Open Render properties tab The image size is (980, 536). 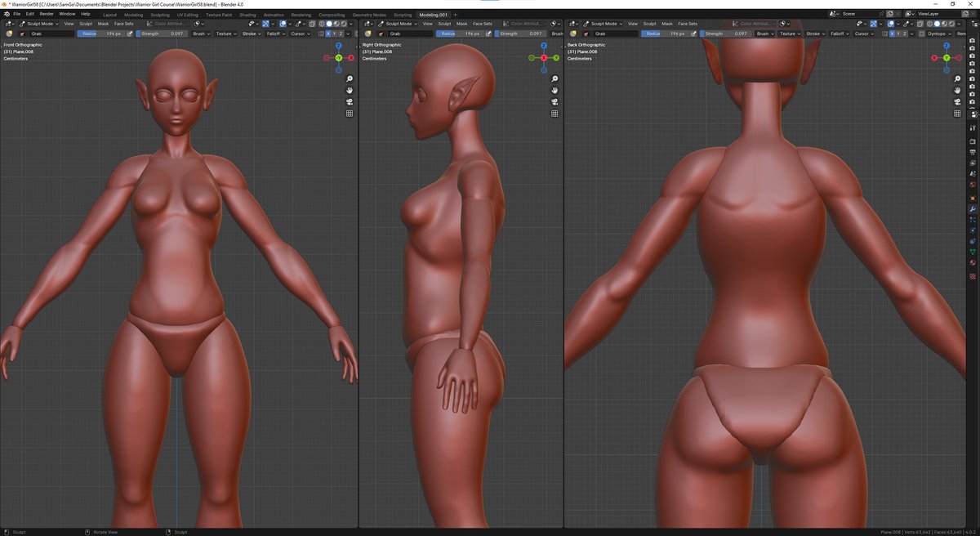click(x=973, y=141)
